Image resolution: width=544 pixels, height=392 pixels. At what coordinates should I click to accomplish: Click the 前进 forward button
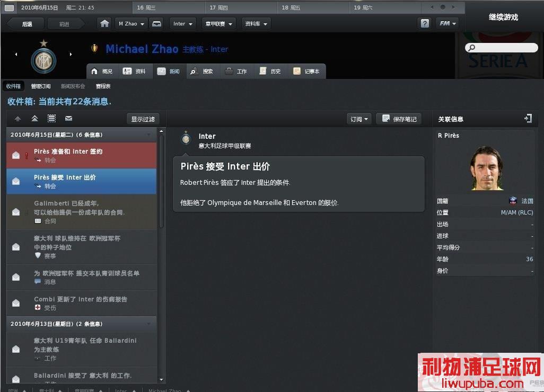(x=65, y=24)
